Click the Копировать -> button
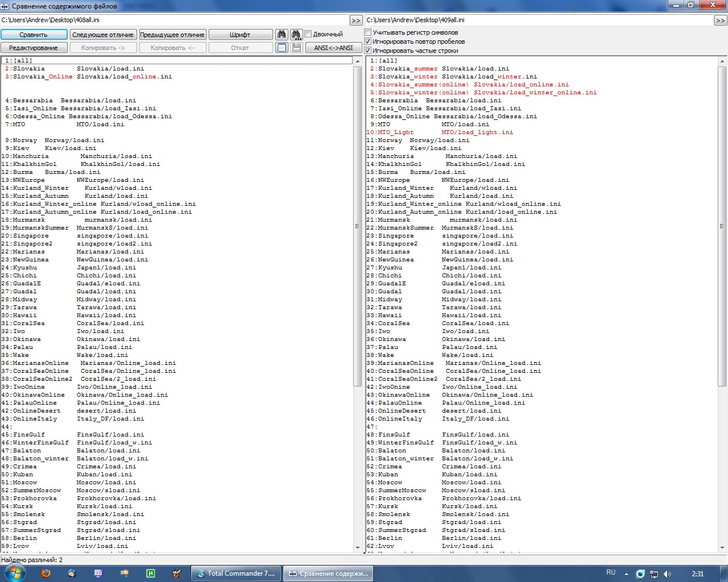 coord(103,48)
